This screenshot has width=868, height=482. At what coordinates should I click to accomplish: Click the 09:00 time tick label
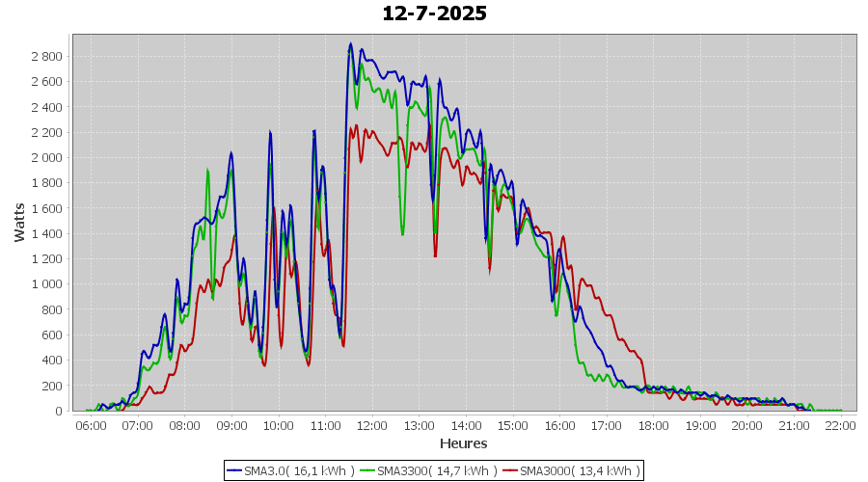point(231,425)
